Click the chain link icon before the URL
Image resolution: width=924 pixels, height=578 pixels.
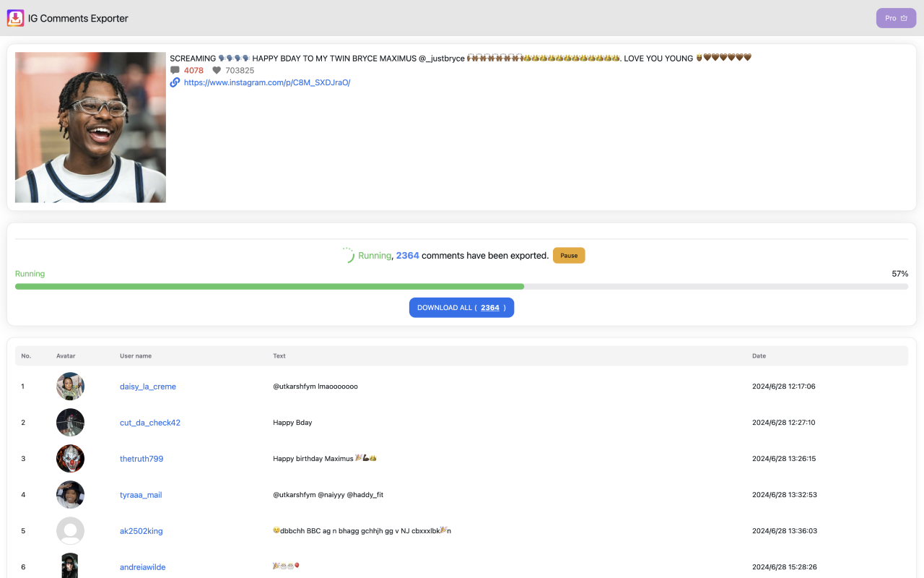pyautogui.click(x=175, y=82)
